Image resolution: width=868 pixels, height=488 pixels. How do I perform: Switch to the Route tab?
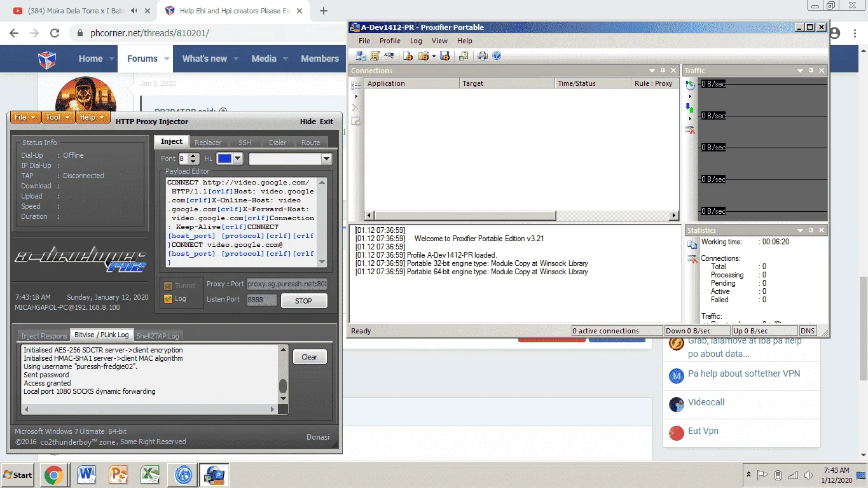click(x=311, y=143)
